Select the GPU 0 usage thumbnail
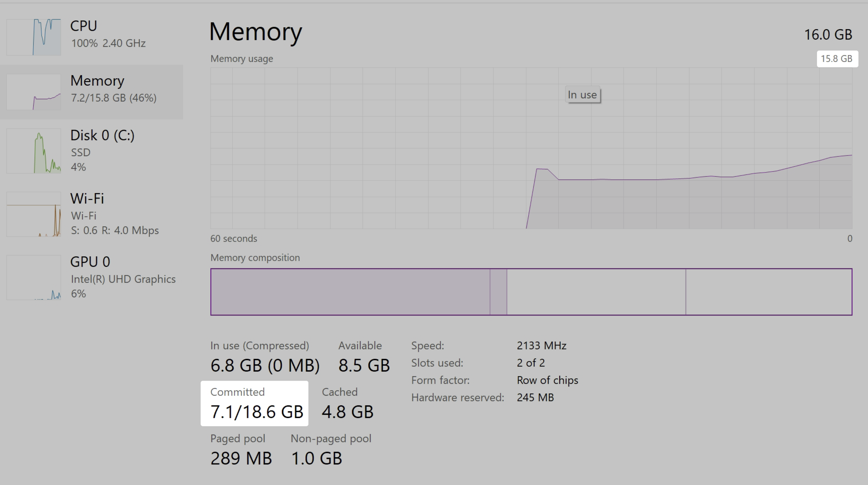Screen dimensions: 868x485 coord(34,277)
